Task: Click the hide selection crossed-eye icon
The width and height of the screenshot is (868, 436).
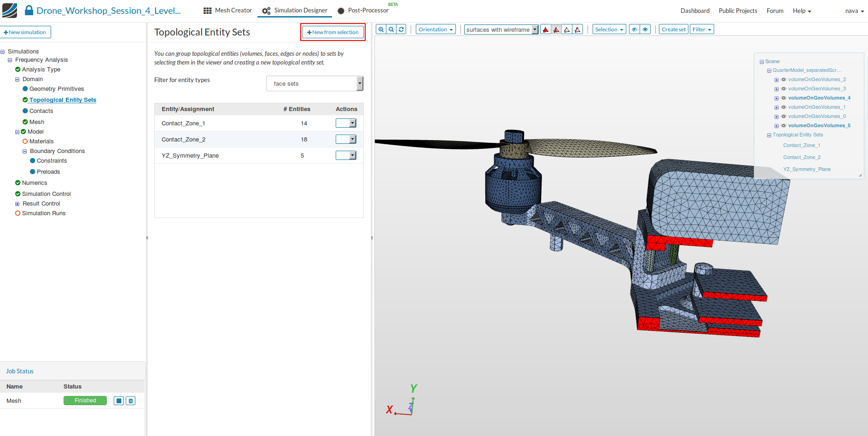Action: tap(635, 29)
